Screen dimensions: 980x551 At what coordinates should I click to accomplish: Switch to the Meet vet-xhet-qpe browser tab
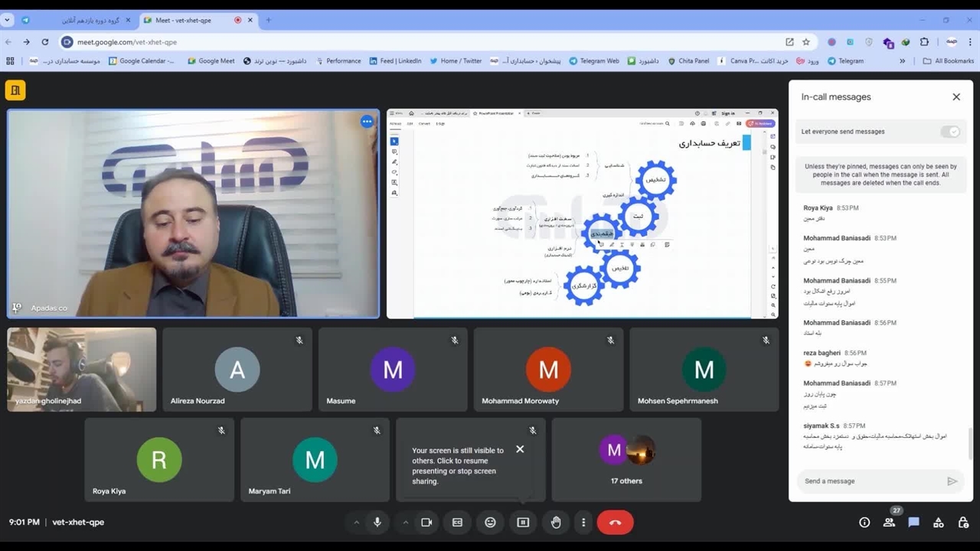click(184, 21)
